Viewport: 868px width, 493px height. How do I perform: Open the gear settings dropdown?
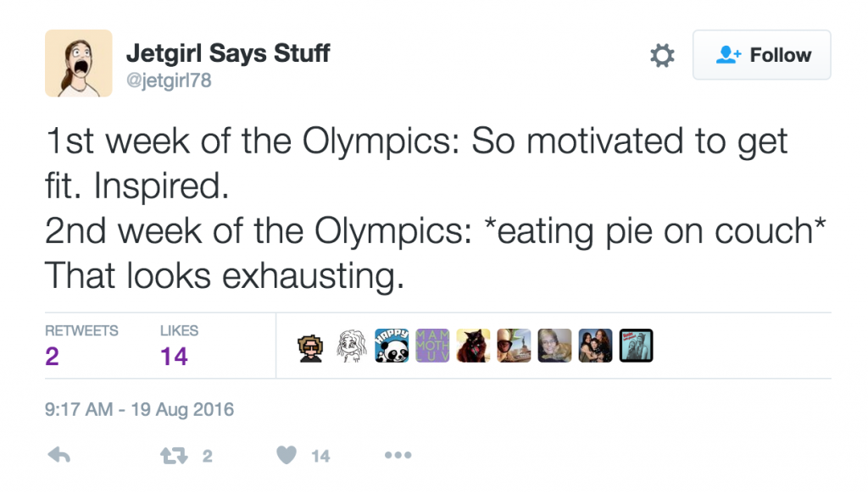click(x=662, y=56)
